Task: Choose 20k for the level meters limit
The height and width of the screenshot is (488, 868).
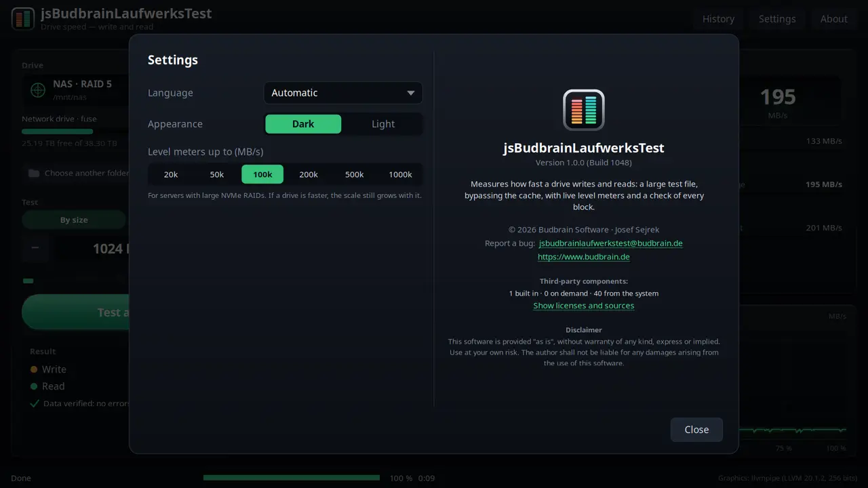Action: tap(171, 174)
